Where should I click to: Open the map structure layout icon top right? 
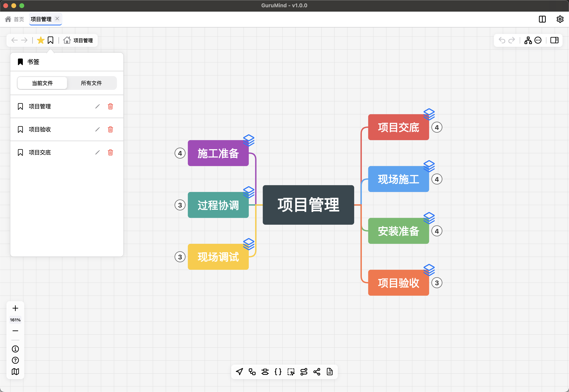click(528, 40)
